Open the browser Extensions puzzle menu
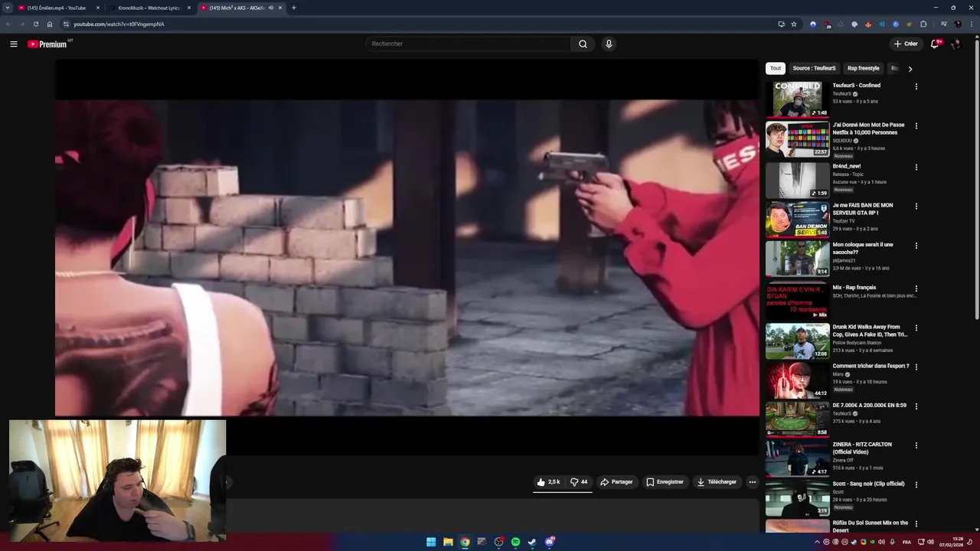 pyautogui.click(x=923, y=24)
